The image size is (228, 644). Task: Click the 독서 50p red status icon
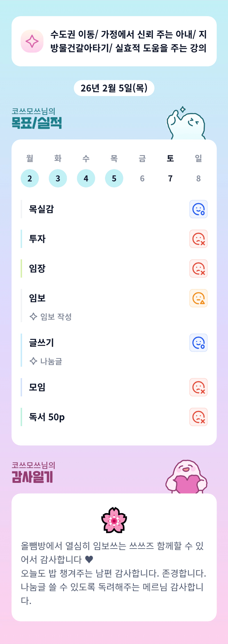tap(198, 417)
